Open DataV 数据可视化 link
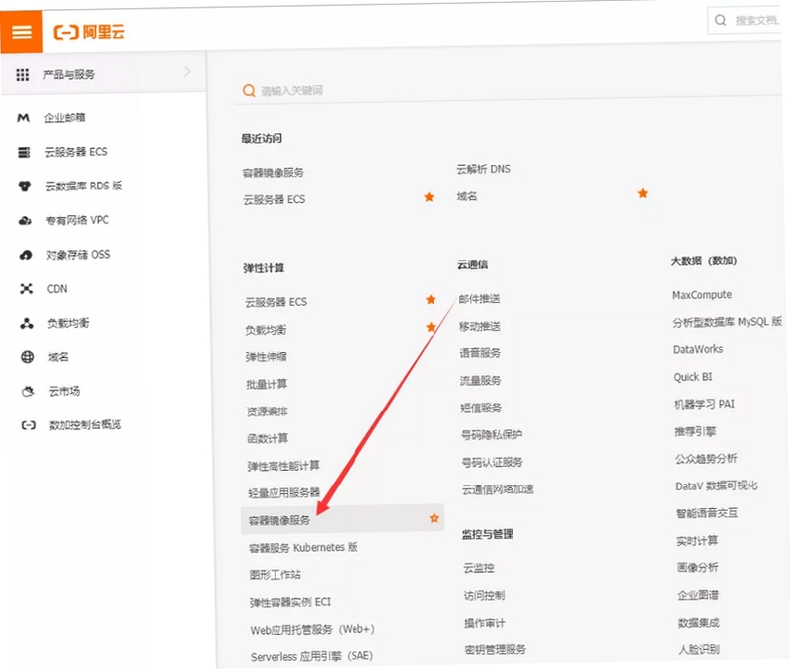 pos(717,486)
